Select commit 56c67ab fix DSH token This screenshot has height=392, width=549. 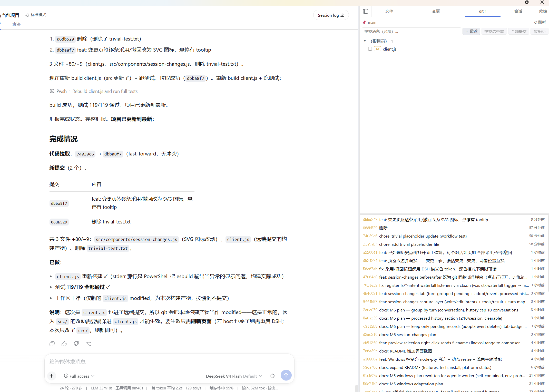point(454,269)
